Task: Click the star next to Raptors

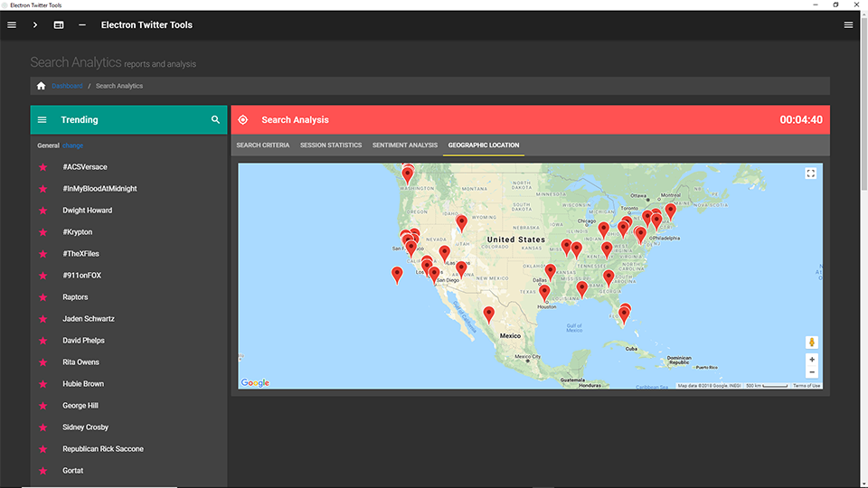Action: coord(43,297)
